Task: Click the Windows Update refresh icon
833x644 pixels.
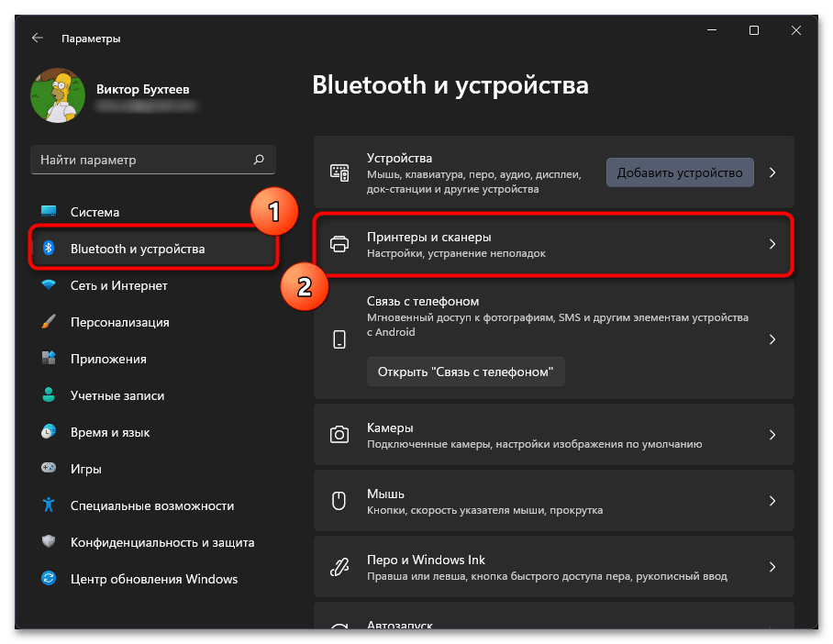Action: pyautogui.click(x=49, y=578)
